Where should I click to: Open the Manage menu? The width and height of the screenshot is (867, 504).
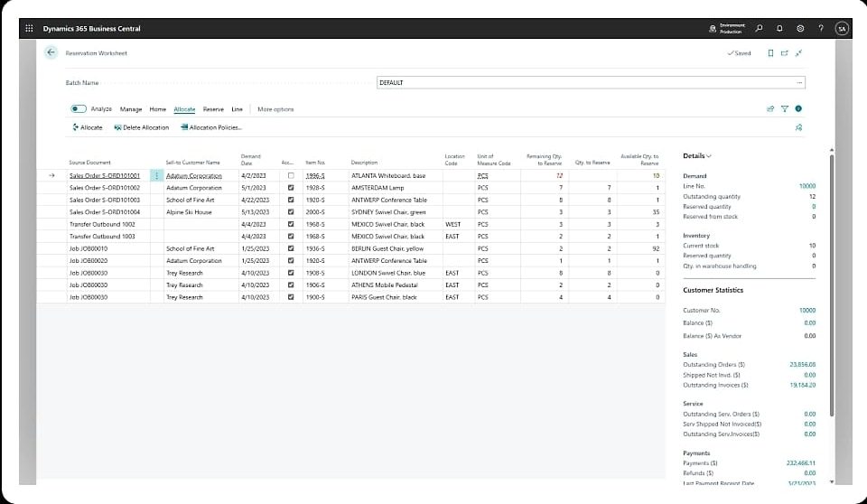coord(131,109)
